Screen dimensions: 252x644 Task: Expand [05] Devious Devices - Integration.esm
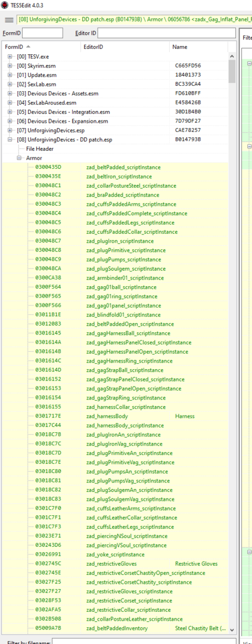[10, 112]
